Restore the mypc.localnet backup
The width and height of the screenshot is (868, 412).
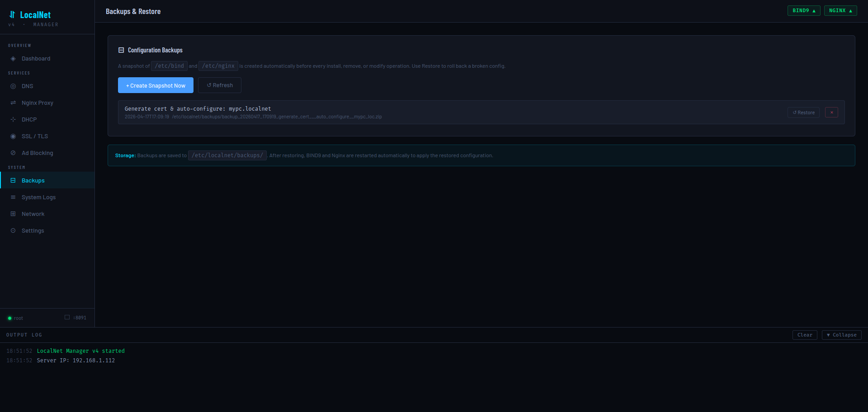803,112
